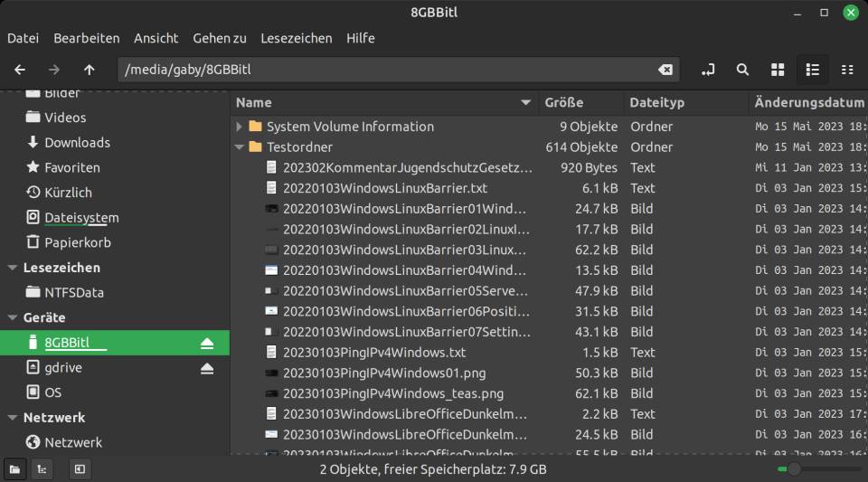Open the Ansicht menu

(x=156, y=38)
